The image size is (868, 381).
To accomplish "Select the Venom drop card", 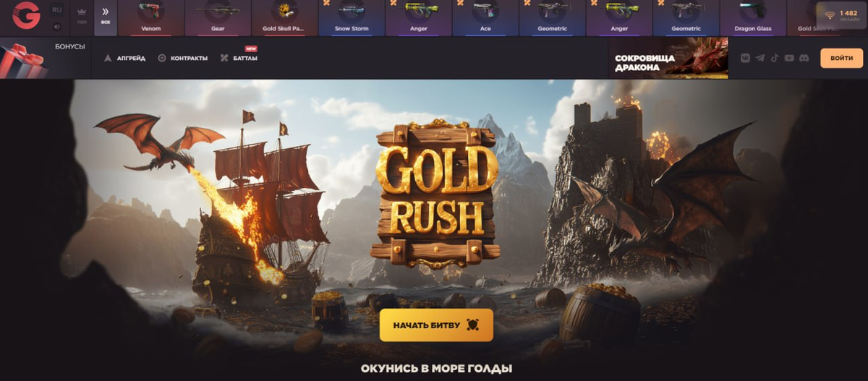I will pos(151,18).
